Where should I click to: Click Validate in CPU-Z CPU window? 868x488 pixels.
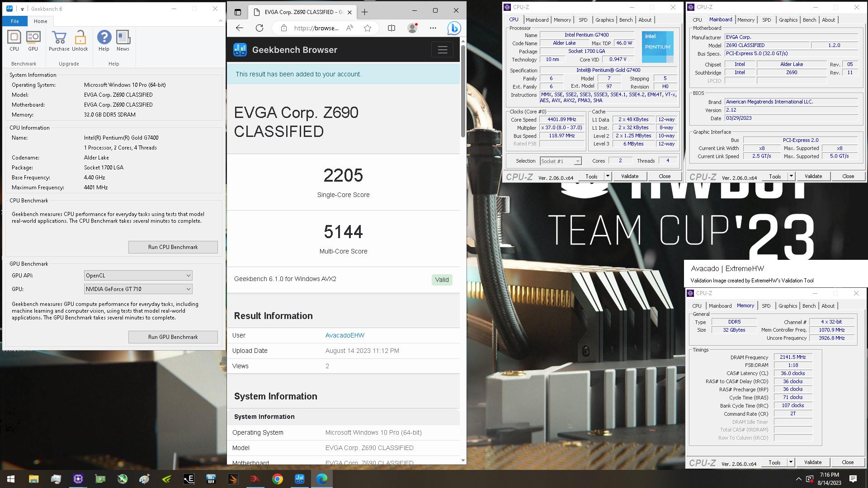tap(630, 176)
